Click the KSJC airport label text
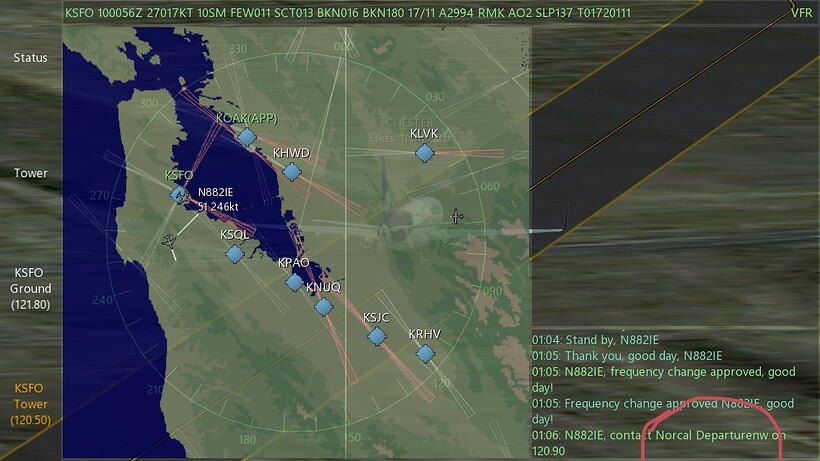 tap(376, 317)
